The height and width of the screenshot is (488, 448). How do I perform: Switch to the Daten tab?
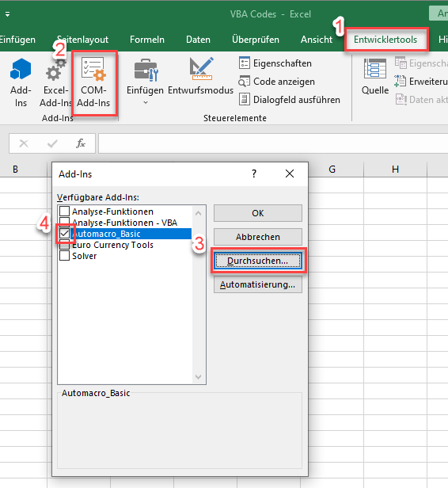[x=198, y=40]
